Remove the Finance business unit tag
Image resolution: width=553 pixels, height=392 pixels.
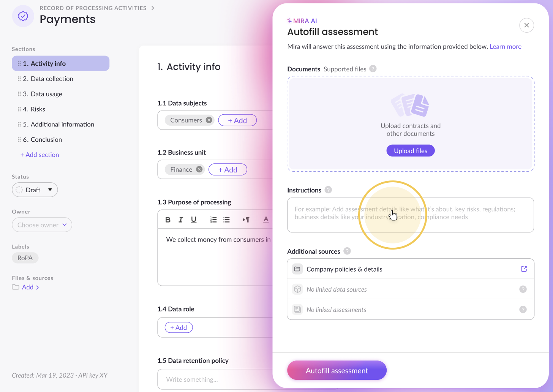[199, 169]
